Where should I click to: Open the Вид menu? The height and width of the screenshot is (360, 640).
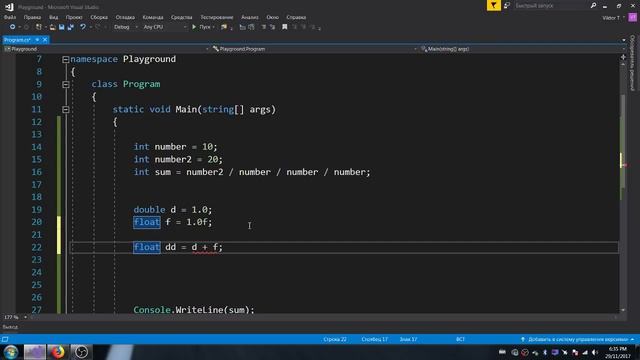coord(53,17)
